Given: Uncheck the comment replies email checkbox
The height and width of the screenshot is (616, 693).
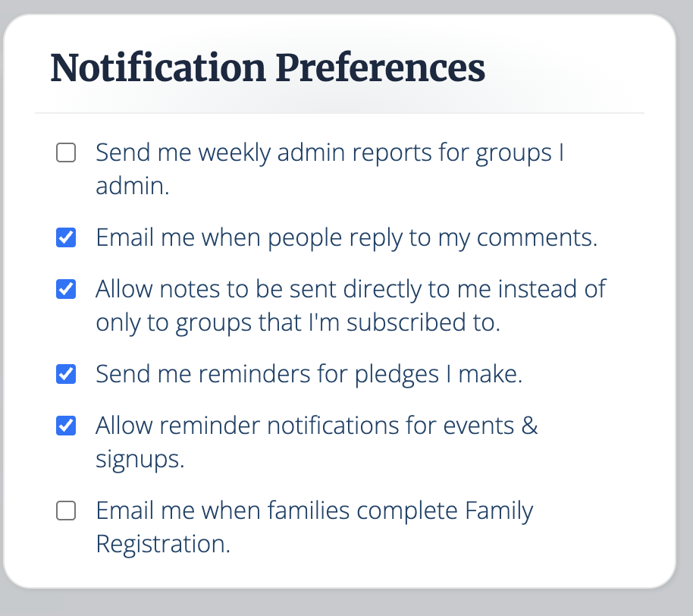Looking at the screenshot, I should point(67,239).
